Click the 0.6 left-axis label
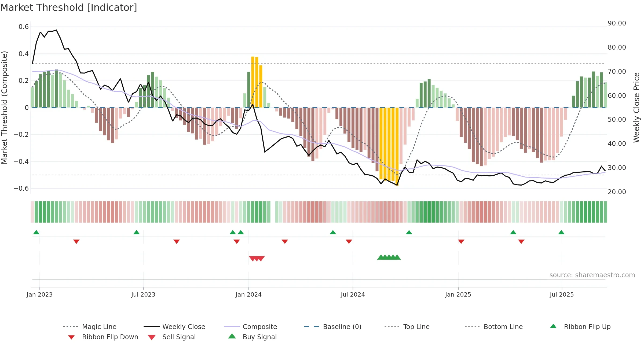This screenshot has width=644, height=362. tap(24, 27)
